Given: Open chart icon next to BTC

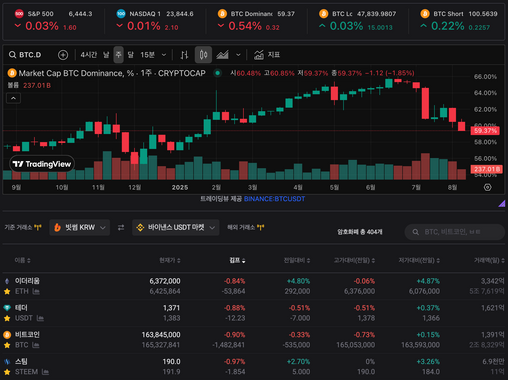Looking at the screenshot, I should click(36, 345).
